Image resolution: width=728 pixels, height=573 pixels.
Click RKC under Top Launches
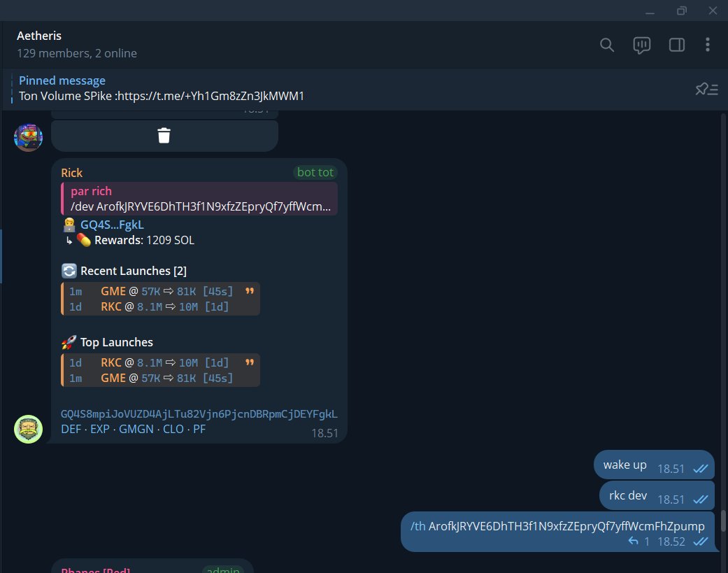(111, 362)
